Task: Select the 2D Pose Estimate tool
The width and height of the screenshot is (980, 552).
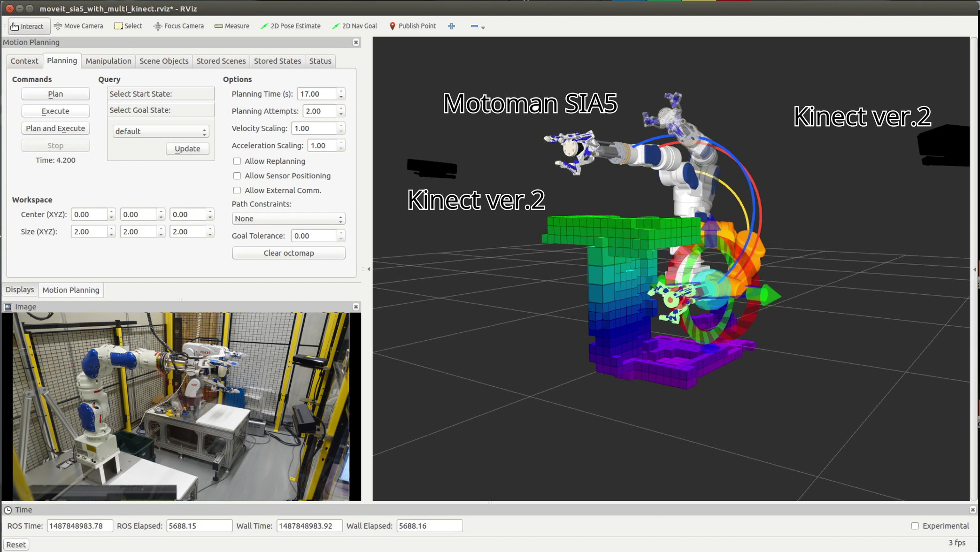Action: pos(290,26)
